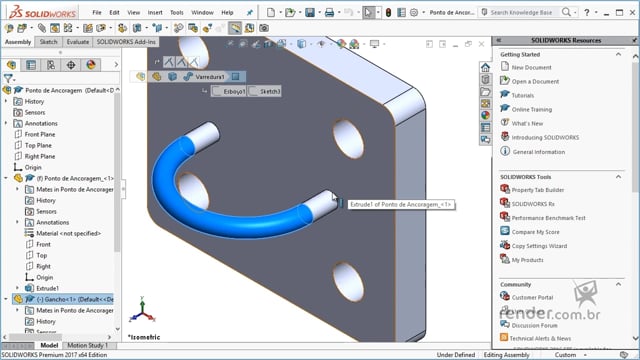The width and height of the screenshot is (640, 360).
Task: Click the Print icon in toolbar
Action: coord(329,13)
